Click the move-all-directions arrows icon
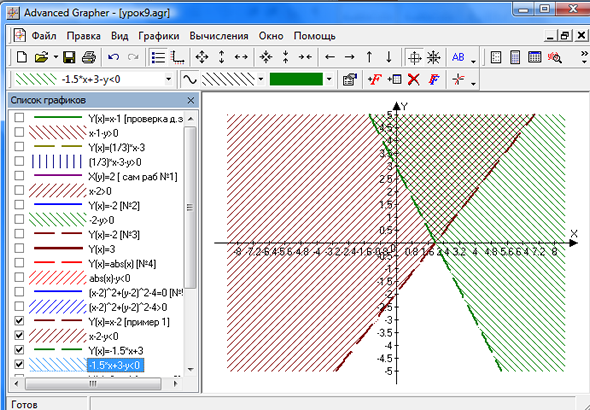Image resolution: width=590 pixels, height=410 pixels. click(x=202, y=57)
